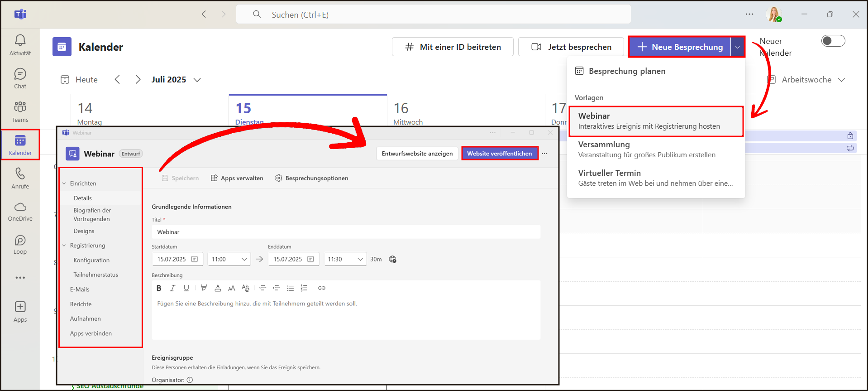The width and height of the screenshot is (868, 391).
Task: Insert a bulleted list in description
Action: (290, 288)
